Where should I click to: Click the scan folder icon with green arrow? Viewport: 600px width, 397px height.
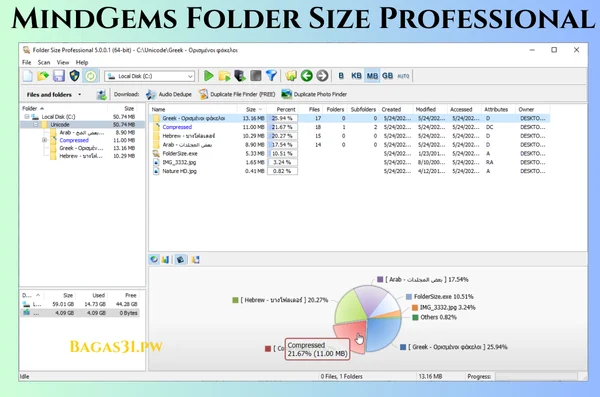[x=224, y=76]
